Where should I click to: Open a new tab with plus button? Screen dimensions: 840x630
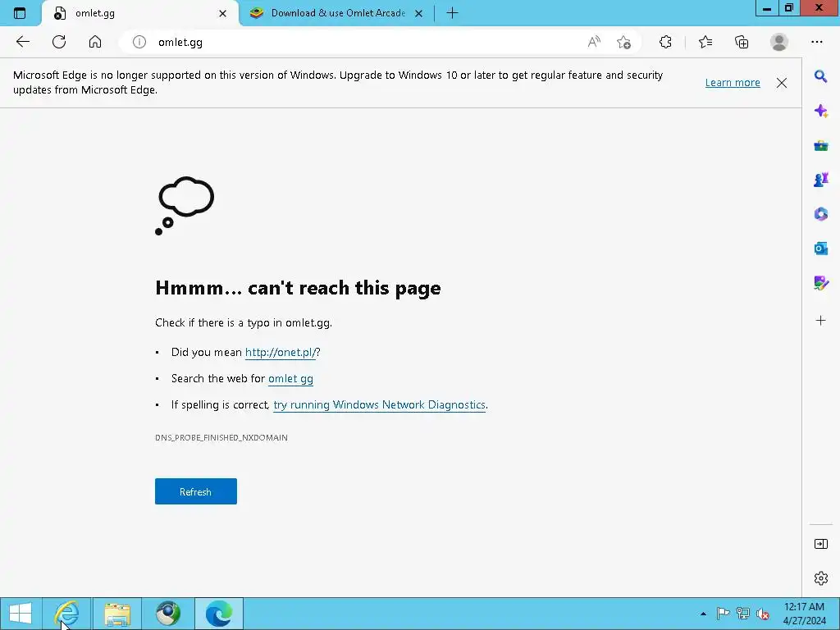[452, 13]
